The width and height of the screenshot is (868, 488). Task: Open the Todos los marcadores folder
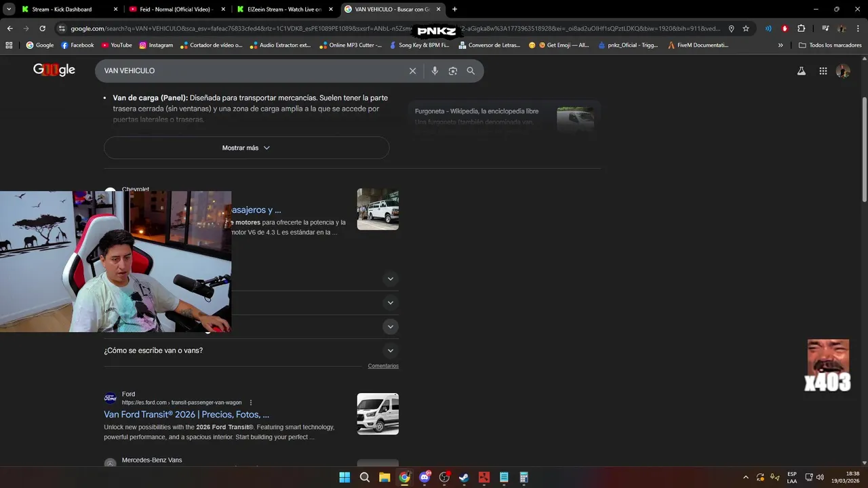click(x=830, y=45)
